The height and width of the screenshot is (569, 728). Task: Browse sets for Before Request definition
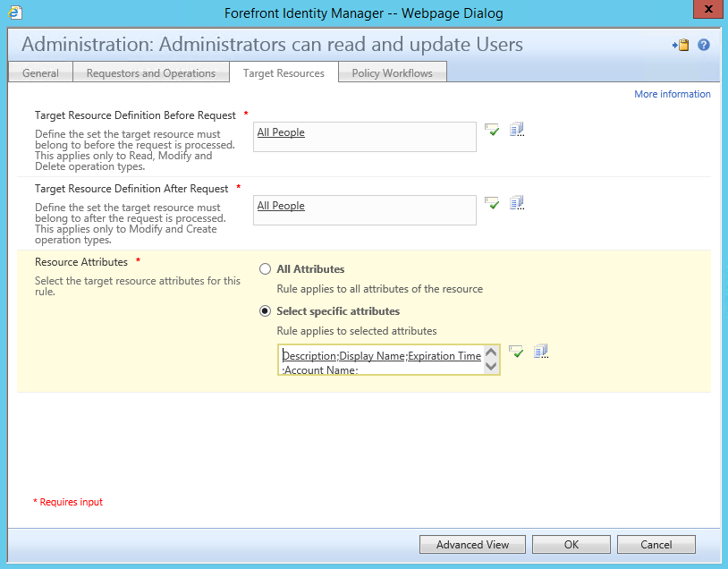[x=517, y=129]
